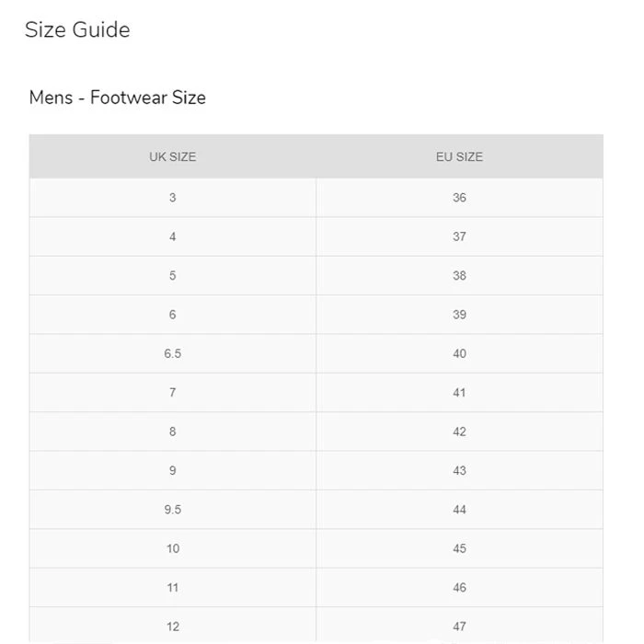Click UK size 6.5 cell
Viewport: 644px width, 644px height.
[172, 353]
